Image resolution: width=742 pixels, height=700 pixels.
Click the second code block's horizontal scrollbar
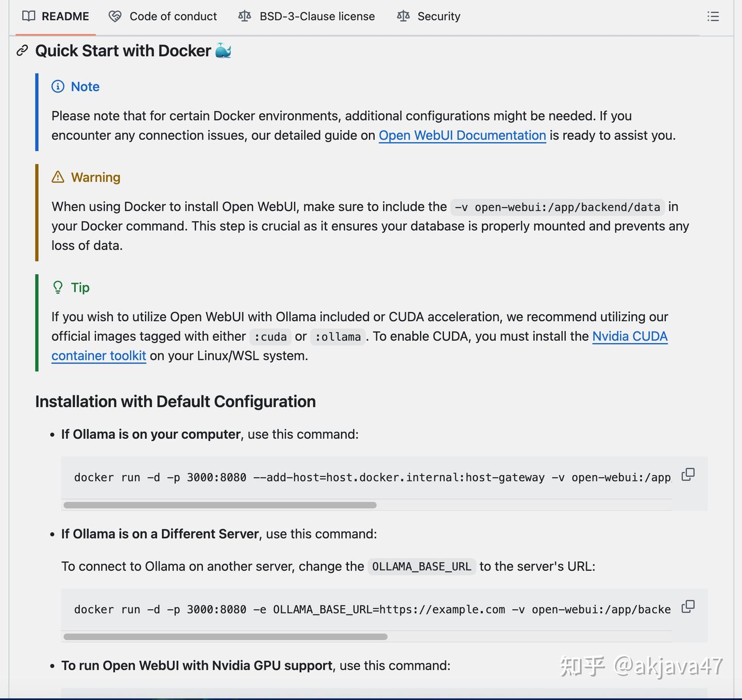tap(225, 637)
